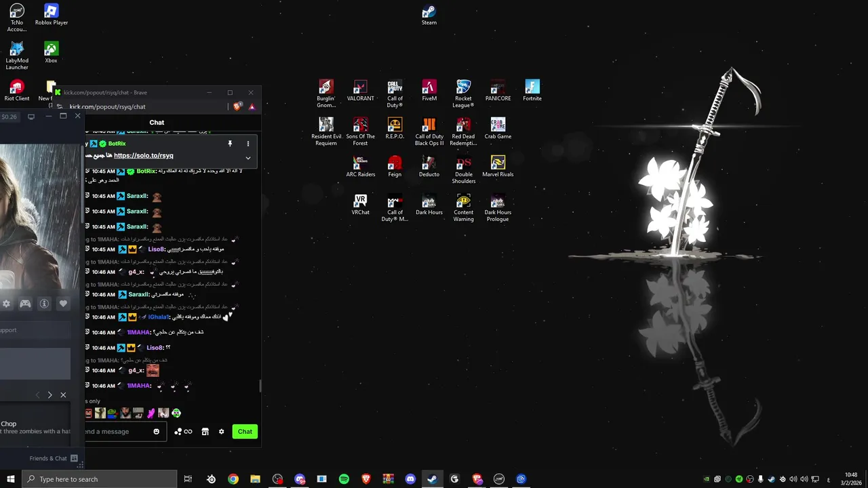Open Burglin' Gnomes desktop icon

[x=326, y=94]
